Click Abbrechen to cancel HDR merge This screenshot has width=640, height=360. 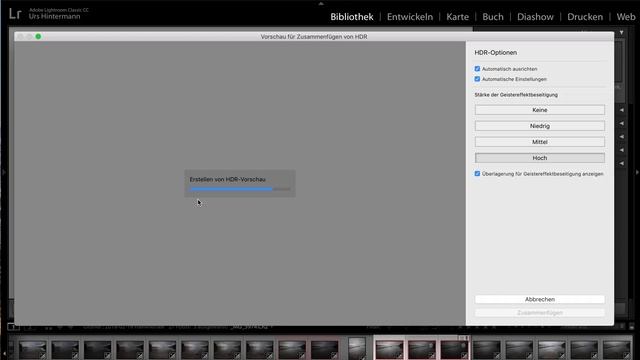[540, 299]
